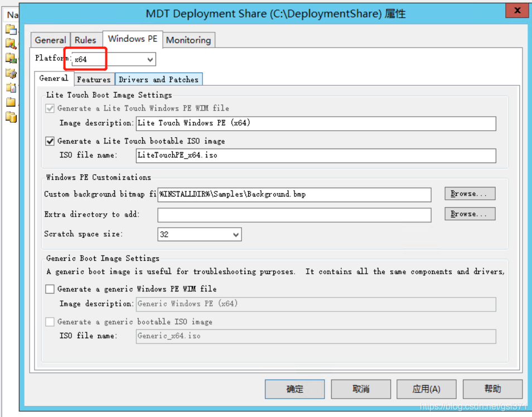This screenshot has height=417, width=532.
Task: Click the 确定 (OK) button
Action: [294, 389]
